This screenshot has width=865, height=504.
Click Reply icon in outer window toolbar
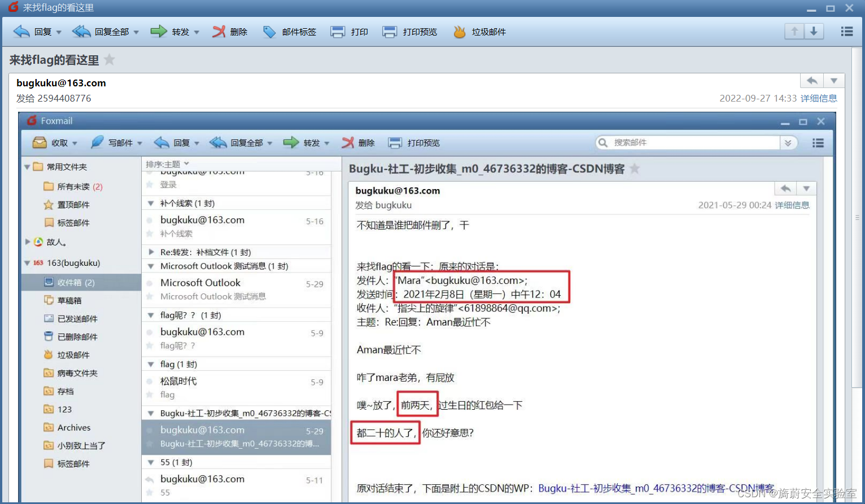point(21,32)
